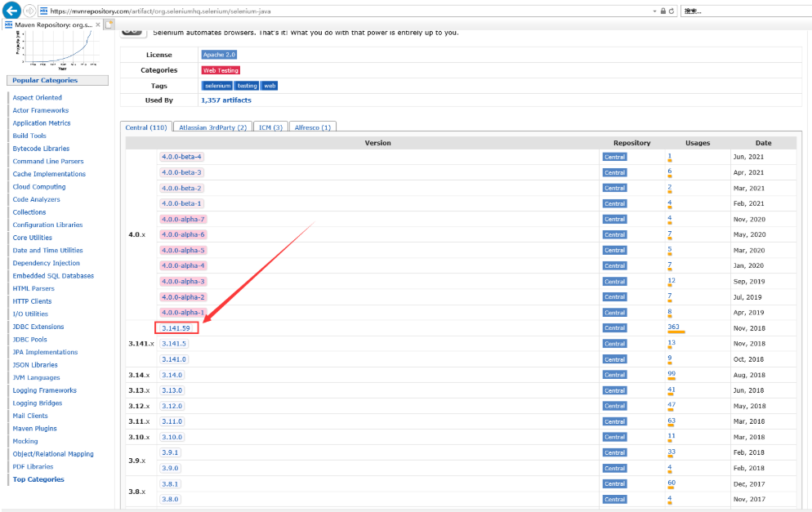This screenshot has height=512, width=812.
Task: Open version 3.13.0 link
Action: [172, 390]
